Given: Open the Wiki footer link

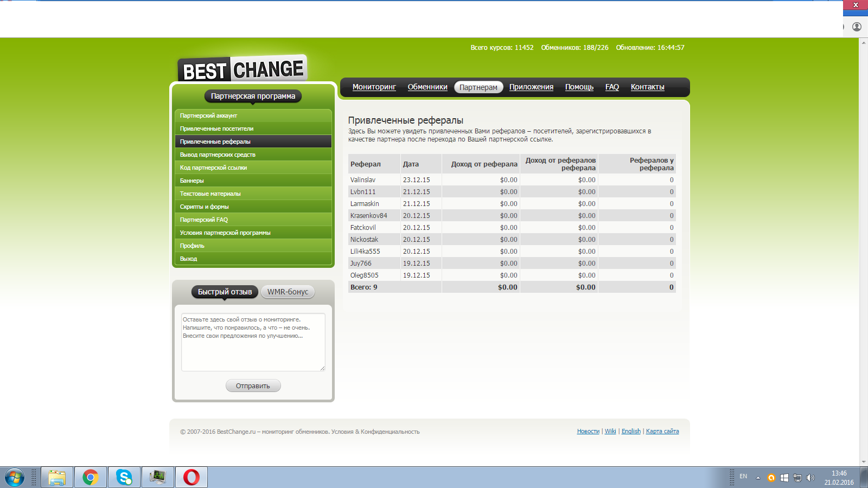Looking at the screenshot, I should click(x=610, y=431).
